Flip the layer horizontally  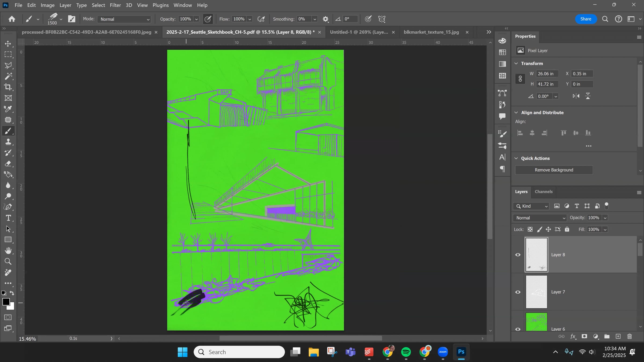tap(576, 96)
